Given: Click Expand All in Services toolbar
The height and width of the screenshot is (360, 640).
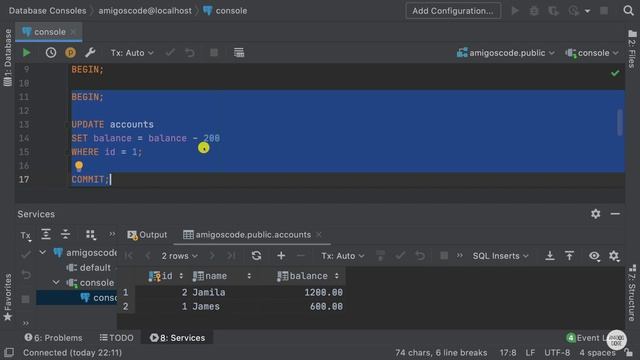Looking at the screenshot, I should 46,234.
